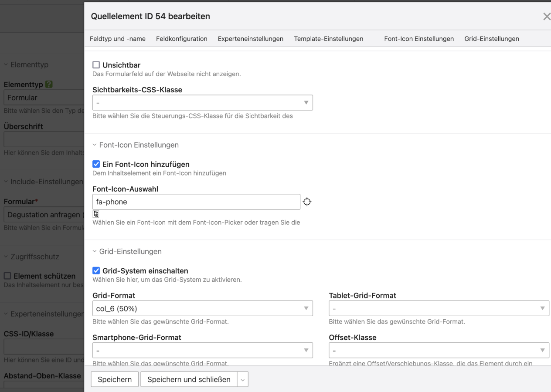Switch to the Feldkonfiguration tab
Viewport: 551px width, 392px height.
(x=181, y=39)
